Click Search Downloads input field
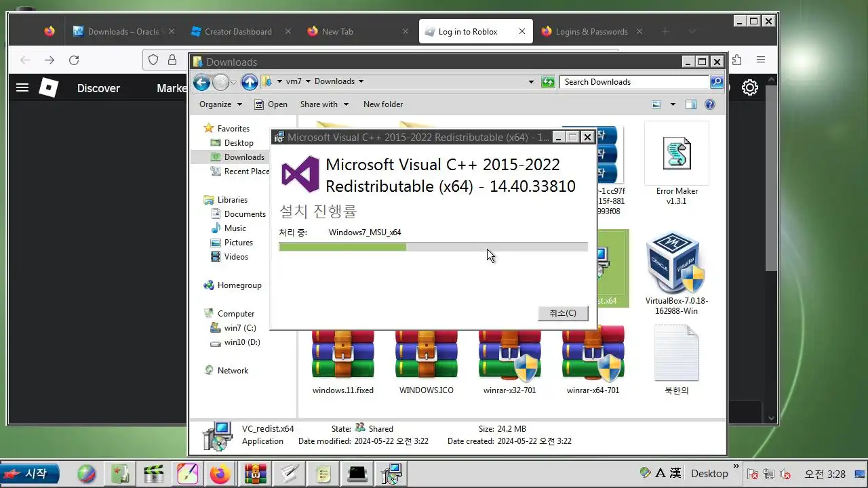 point(635,82)
